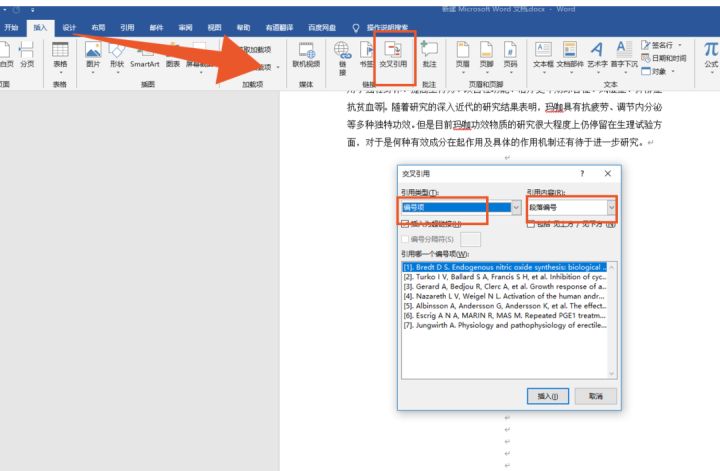The height and width of the screenshot is (471, 720).
Task: Toggle the 编号分隔符 checkbox
Action: click(405, 239)
